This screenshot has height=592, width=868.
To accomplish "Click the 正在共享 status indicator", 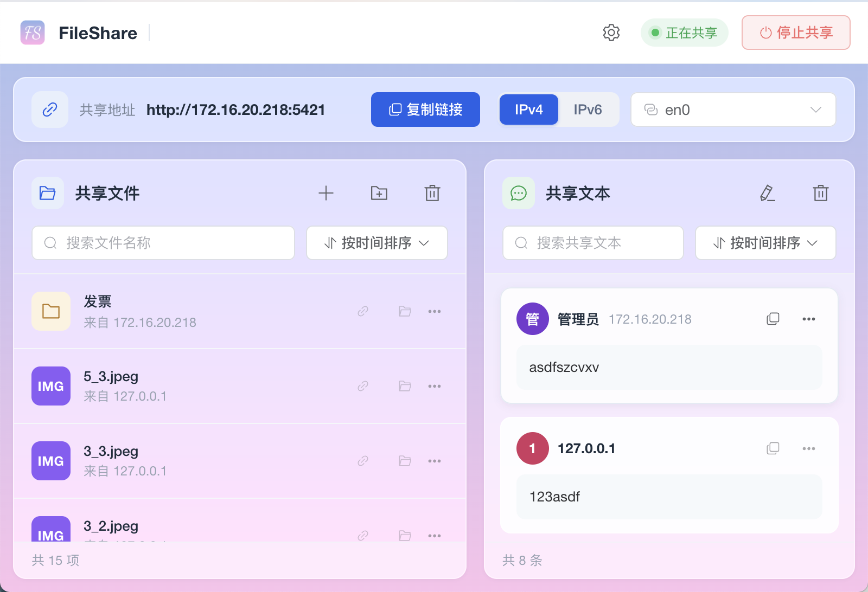I will coord(684,33).
